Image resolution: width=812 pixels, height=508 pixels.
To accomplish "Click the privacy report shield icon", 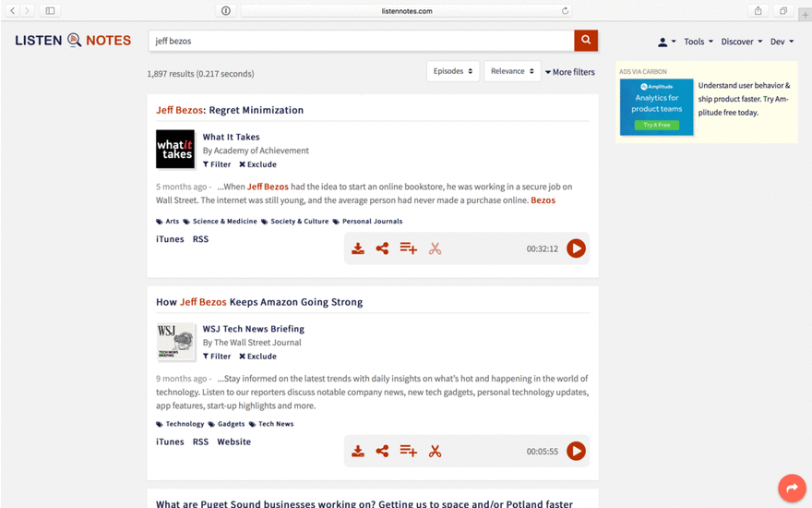I will tap(226, 10).
